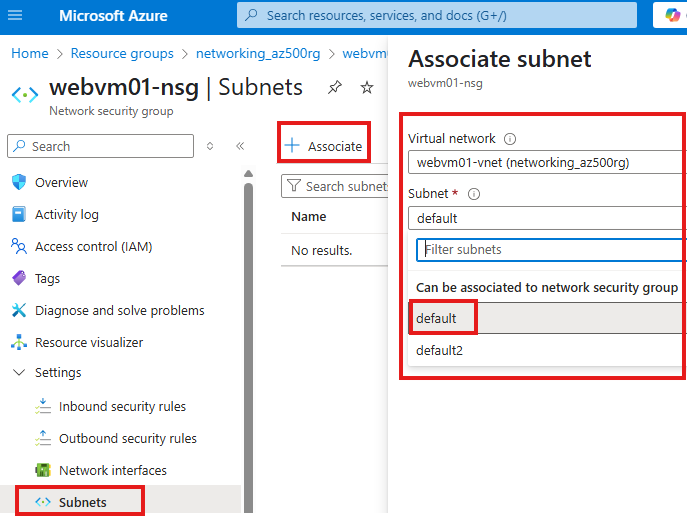The image size is (687, 516).
Task: Click the network security group resource icon
Action: point(25,95)
